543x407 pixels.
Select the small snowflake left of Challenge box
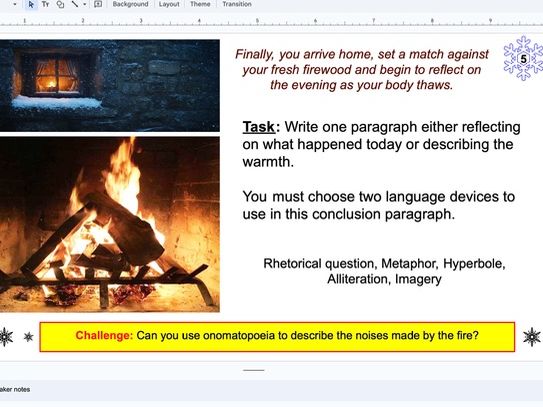pyautogui.click(x=28, y=337)
